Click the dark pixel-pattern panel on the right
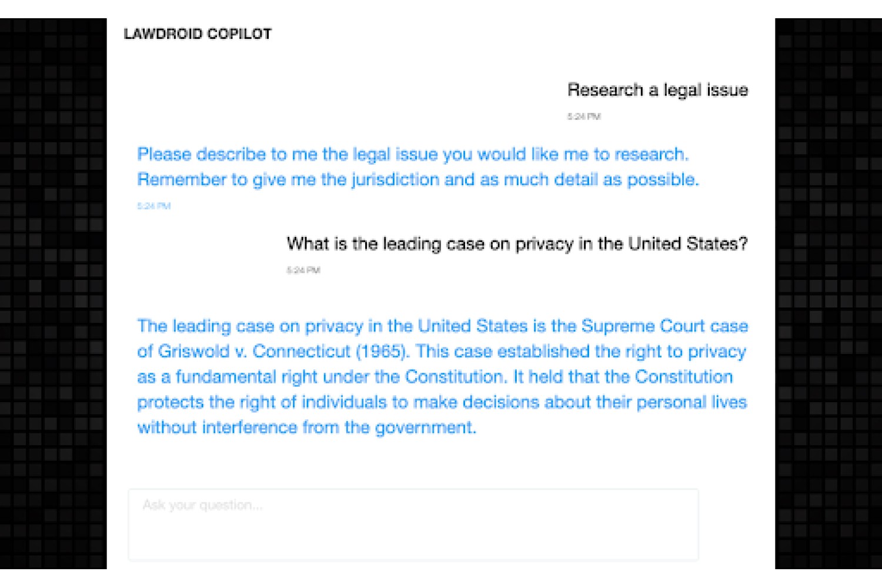This screenshot has width=882, height=588. [x=828, y=293]
